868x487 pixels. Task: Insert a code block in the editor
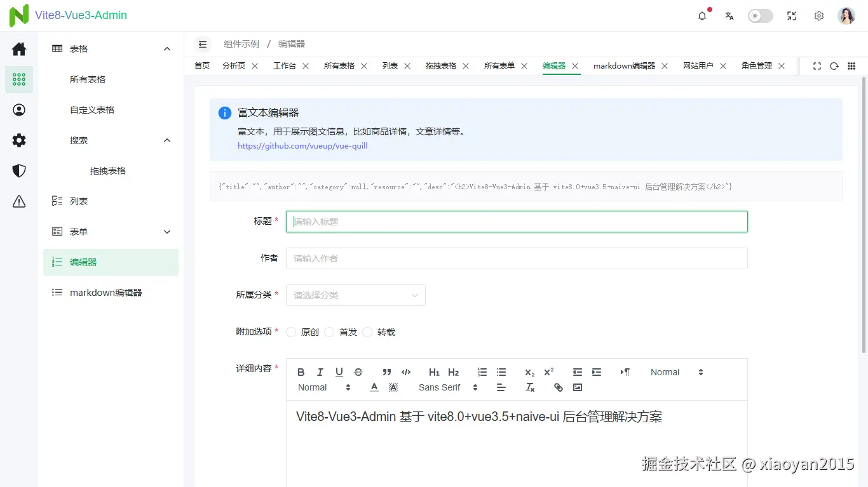[406, 372]
